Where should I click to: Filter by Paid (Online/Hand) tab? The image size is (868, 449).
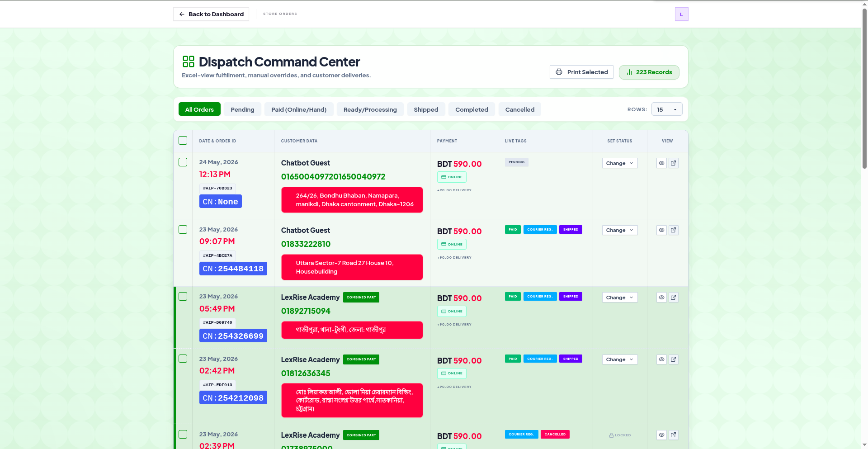pyautogui.click(x=299, y=109)
